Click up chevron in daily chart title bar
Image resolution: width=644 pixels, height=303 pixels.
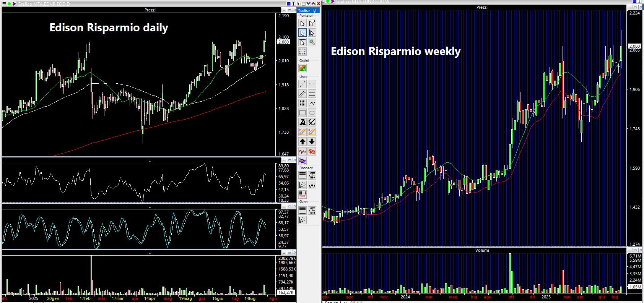coord(314,4)
